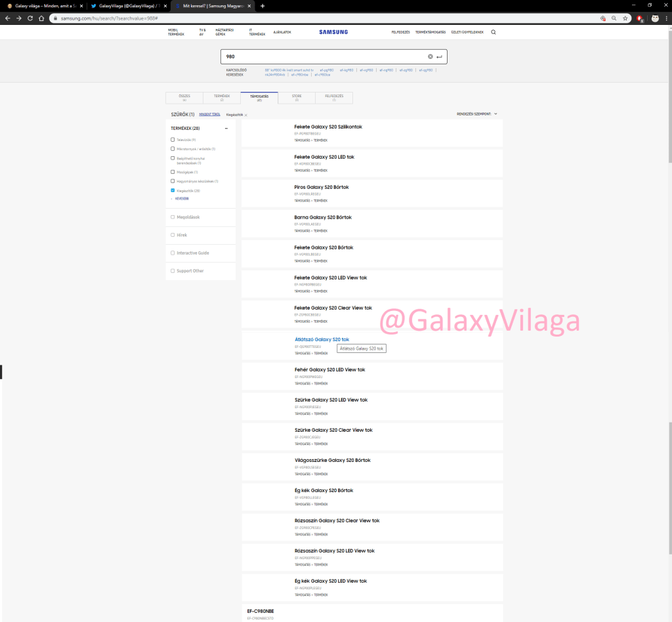Click the Samsung logo
The width and height of the screenshot is (672, 622).
(x=333, y=31)
